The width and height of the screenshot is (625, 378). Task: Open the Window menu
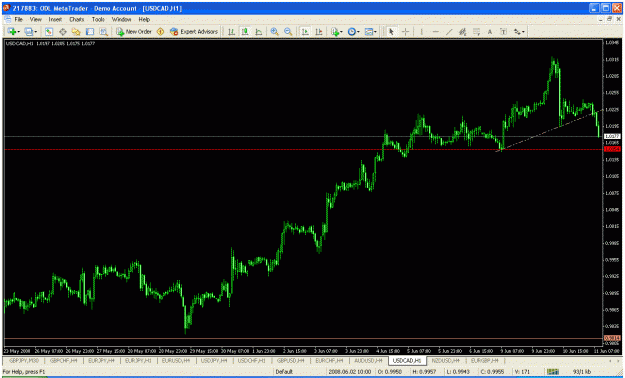tap(121, 19)
